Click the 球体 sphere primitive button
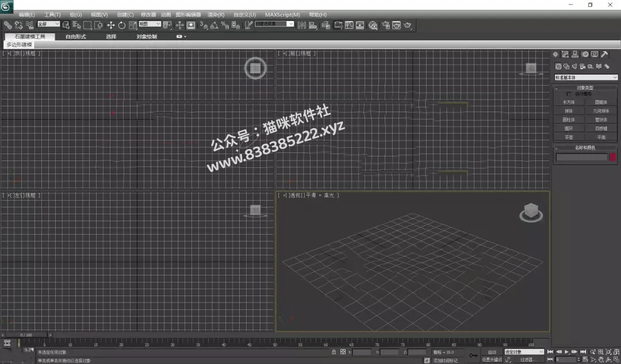This screenshot has height=364, width=621. coord(569,111)
